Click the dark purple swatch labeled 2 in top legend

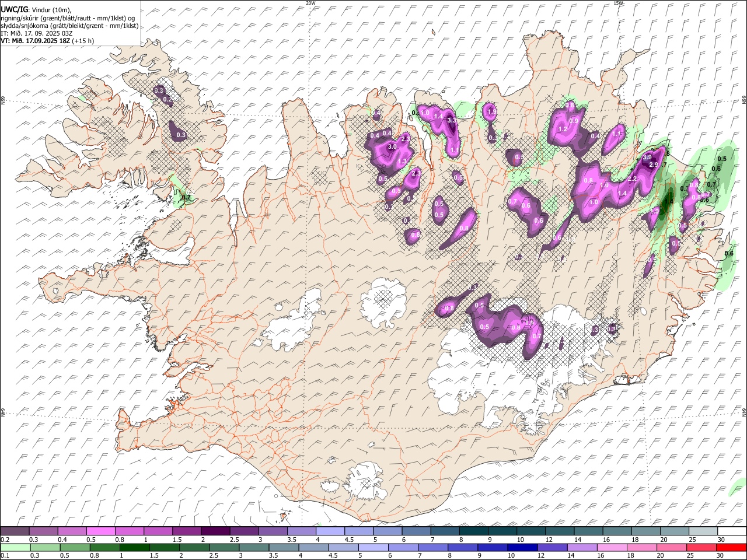pos(215,531)
